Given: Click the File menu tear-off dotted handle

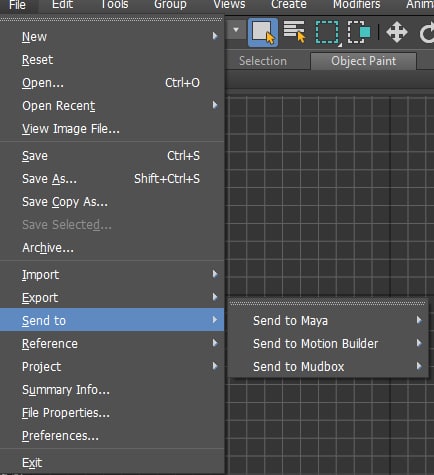Looking at the screenshot, I should (111, 20).
